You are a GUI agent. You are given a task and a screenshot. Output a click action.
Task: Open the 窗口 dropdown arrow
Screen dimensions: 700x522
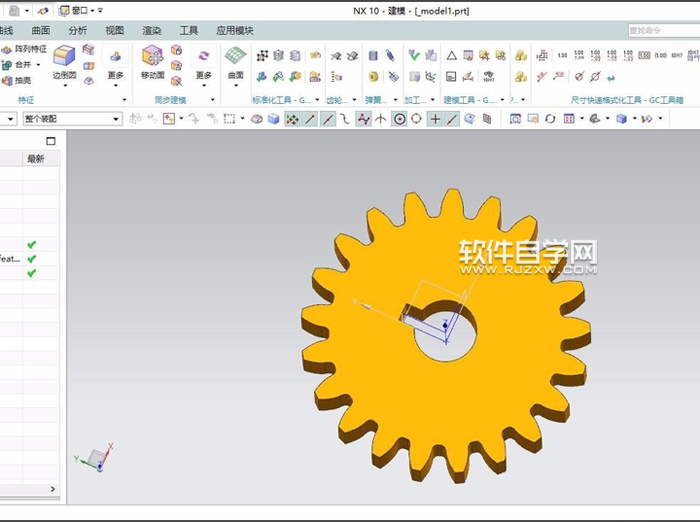click(92, 10)
